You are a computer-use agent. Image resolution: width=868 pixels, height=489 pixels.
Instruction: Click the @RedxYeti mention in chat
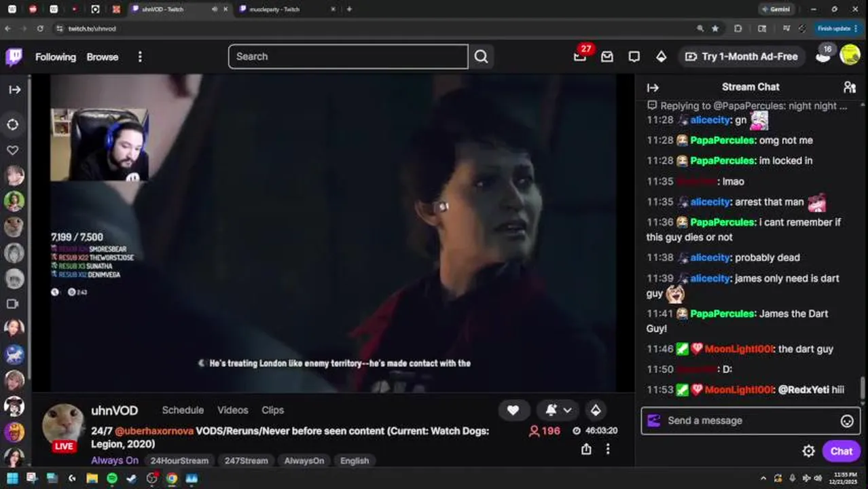803,390
